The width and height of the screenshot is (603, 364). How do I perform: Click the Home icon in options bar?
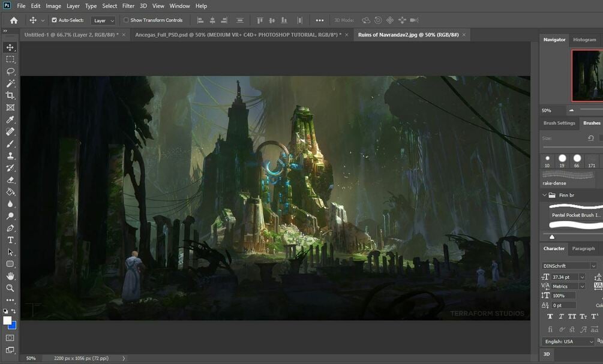click(x=14, y=20)
